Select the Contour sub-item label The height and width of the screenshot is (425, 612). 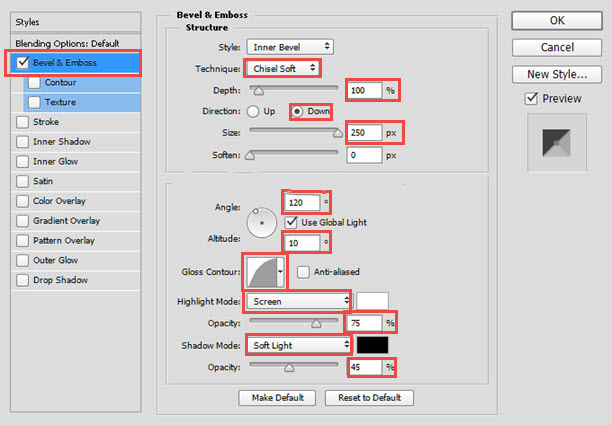point(60,82)
